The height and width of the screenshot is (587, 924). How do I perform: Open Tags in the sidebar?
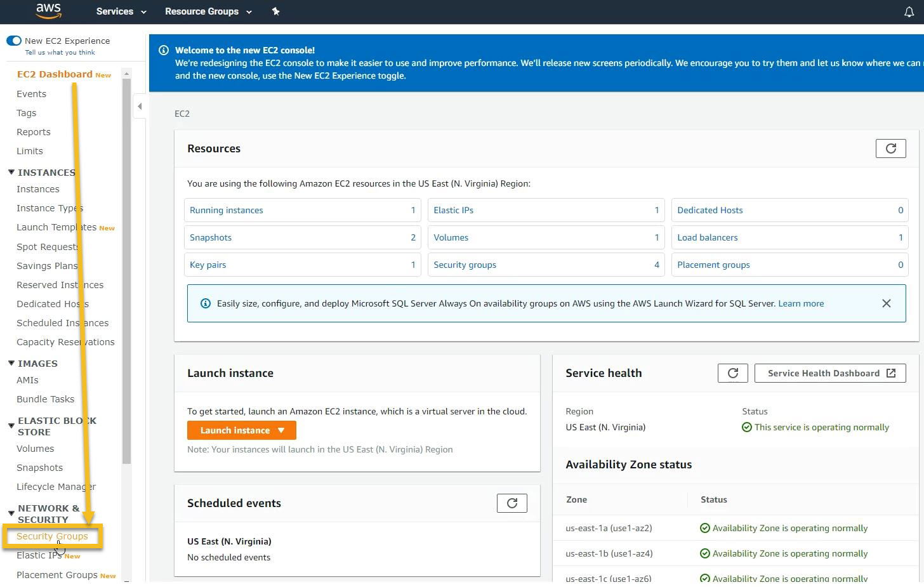pyautogui.click(x=26, y=113)
